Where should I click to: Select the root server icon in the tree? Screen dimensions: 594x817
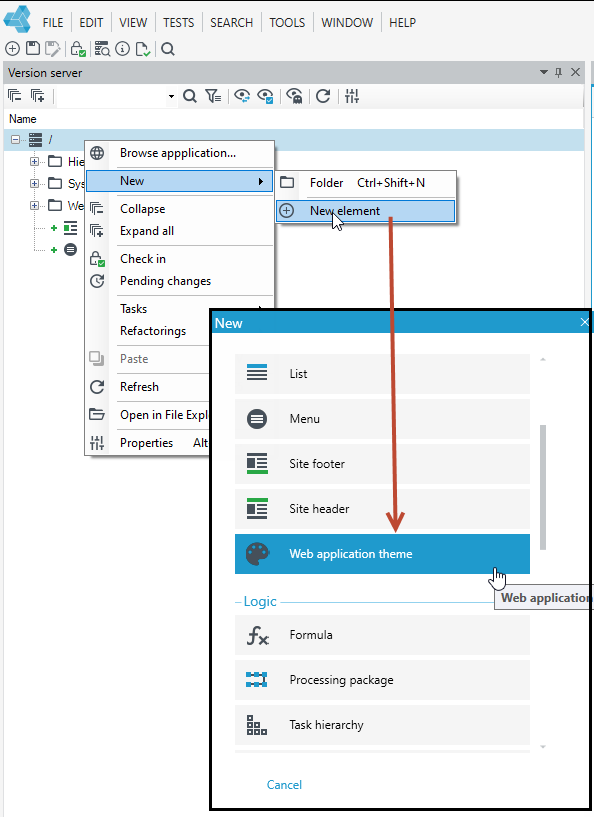[35, 140]
